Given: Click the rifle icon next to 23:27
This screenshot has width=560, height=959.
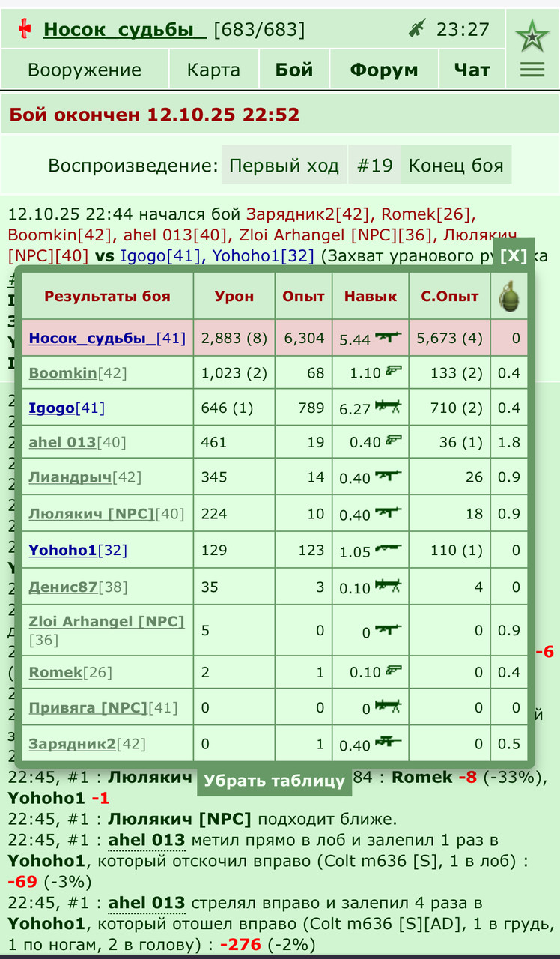Looking at the screenshot, I should coord(417,29).
